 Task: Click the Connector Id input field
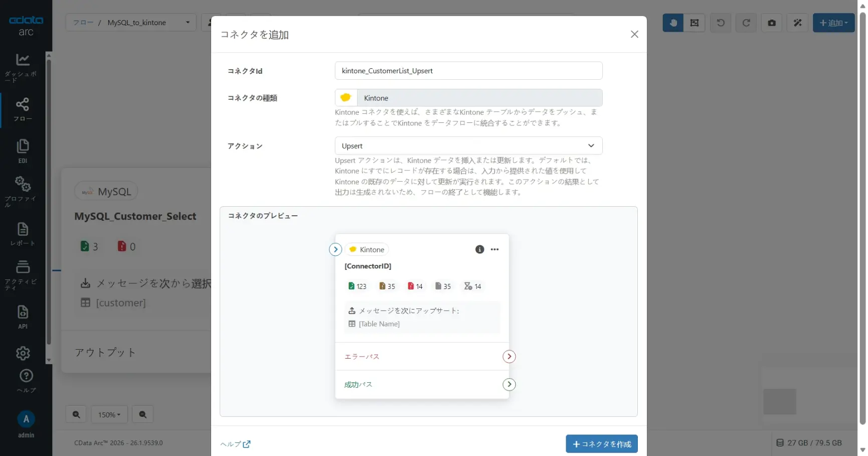(x=468, y=71)
